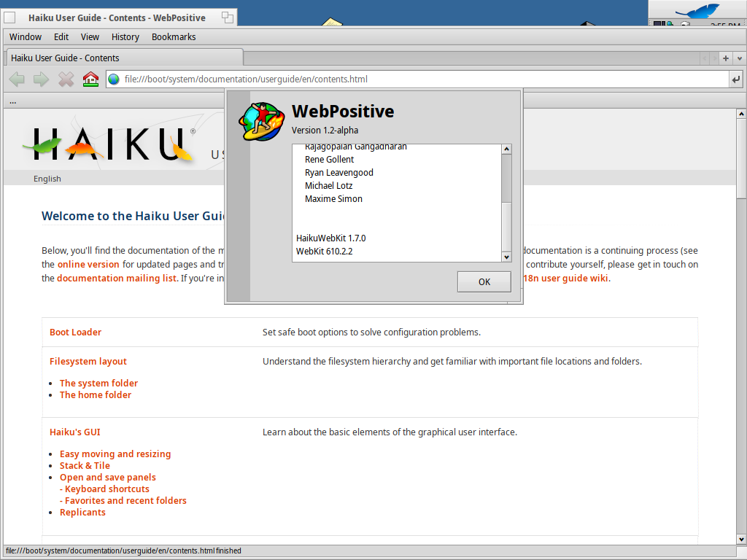
Task: Open the History menu
Action: 125,36
